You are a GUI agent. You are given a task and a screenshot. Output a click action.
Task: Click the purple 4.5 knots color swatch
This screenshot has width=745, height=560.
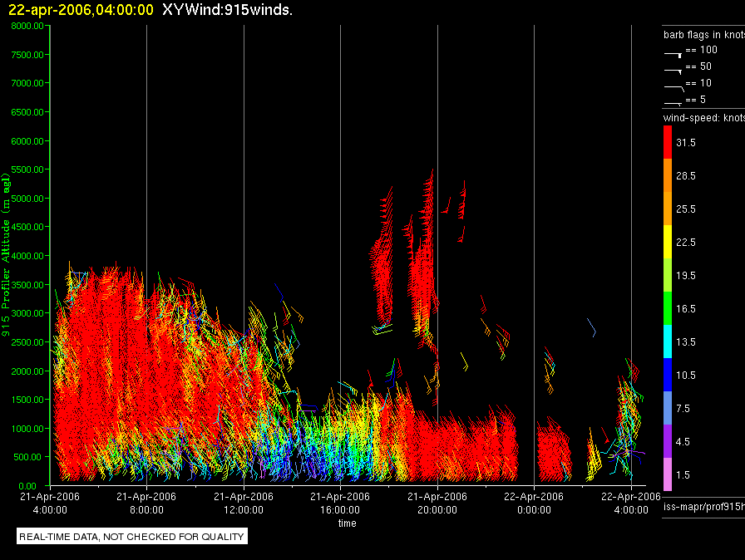coord(668,441)
